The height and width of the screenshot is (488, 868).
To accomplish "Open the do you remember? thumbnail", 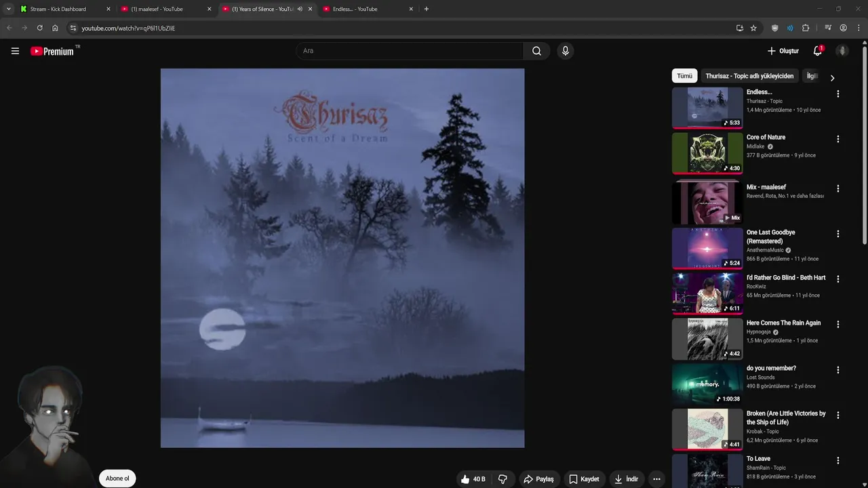I will [707, 384].
